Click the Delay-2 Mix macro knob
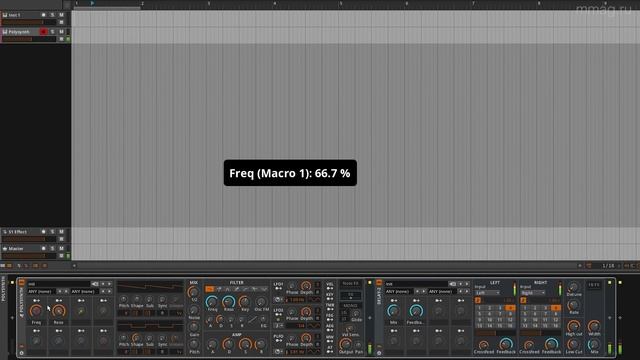The width and height of the screenshot is (640, 360). click(393, 311)
